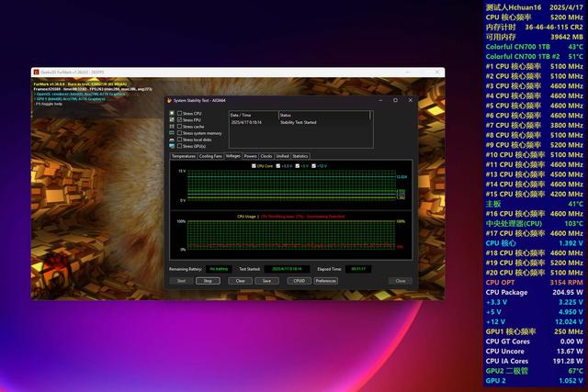The height and width of the screenshot is (392, 588).
Task: Open the Cooling Fans tab
Action: coord(211,156)
